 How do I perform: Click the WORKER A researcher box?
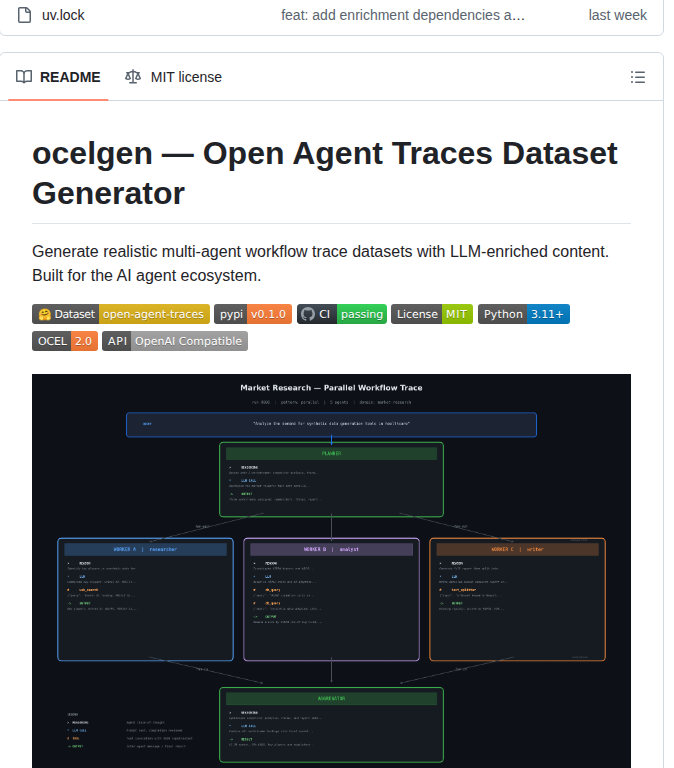[145, 600]
